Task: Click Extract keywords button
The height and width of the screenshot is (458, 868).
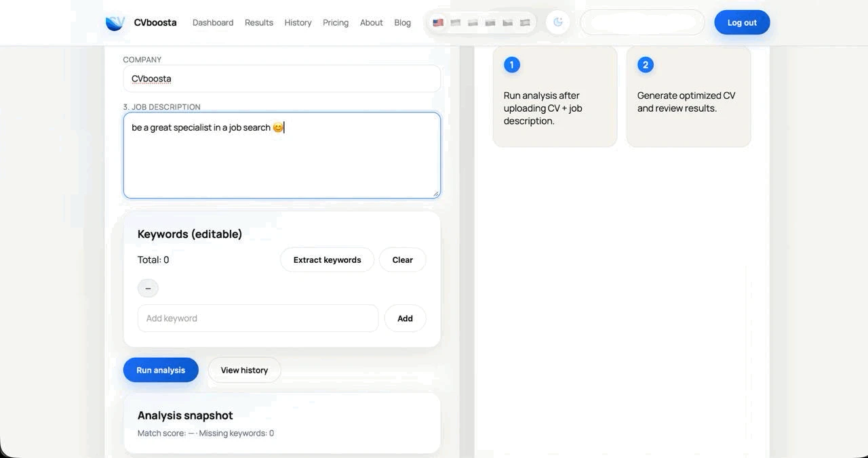Action: tap(327, 259)
